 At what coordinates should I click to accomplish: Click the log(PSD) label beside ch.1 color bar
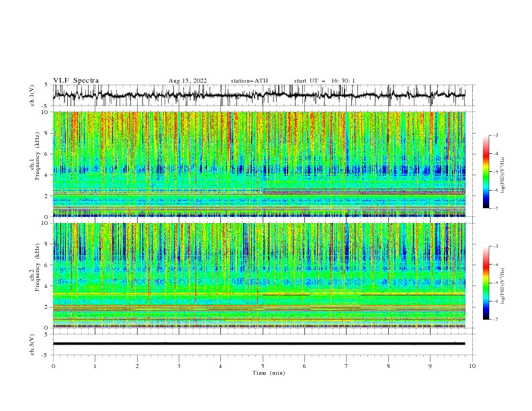point(502,175)
